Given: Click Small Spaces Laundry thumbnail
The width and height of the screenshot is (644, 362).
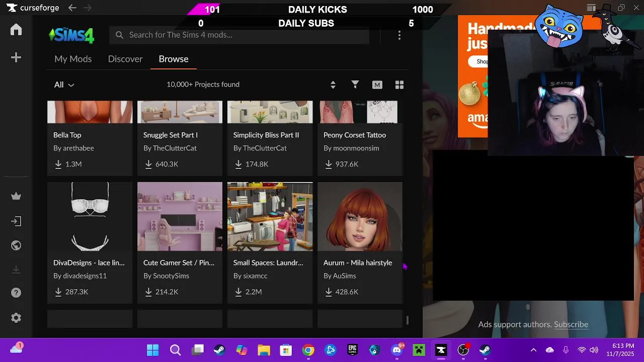Looking at the screenshot, I should 270,217.
